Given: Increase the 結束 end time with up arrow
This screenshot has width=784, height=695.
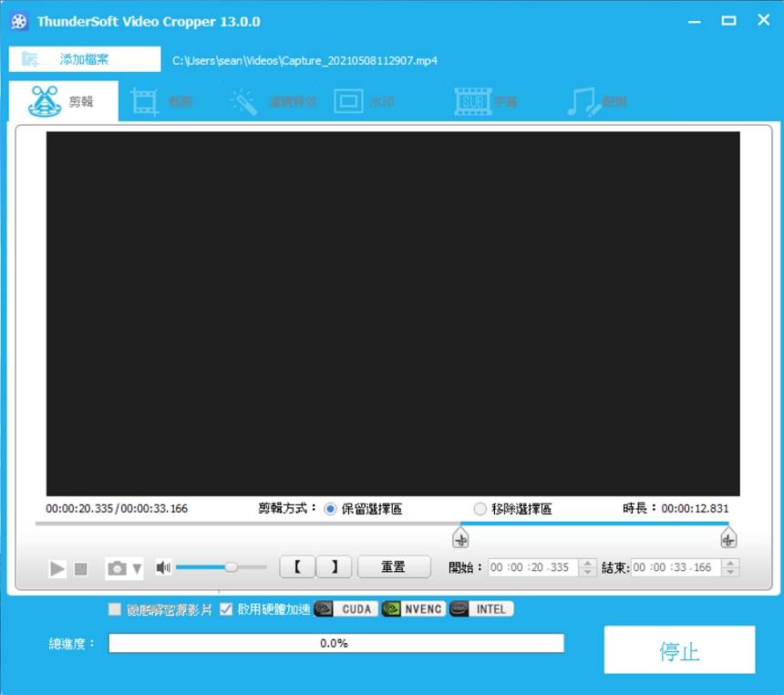Looking at the screenshot, I should (730, 563).
